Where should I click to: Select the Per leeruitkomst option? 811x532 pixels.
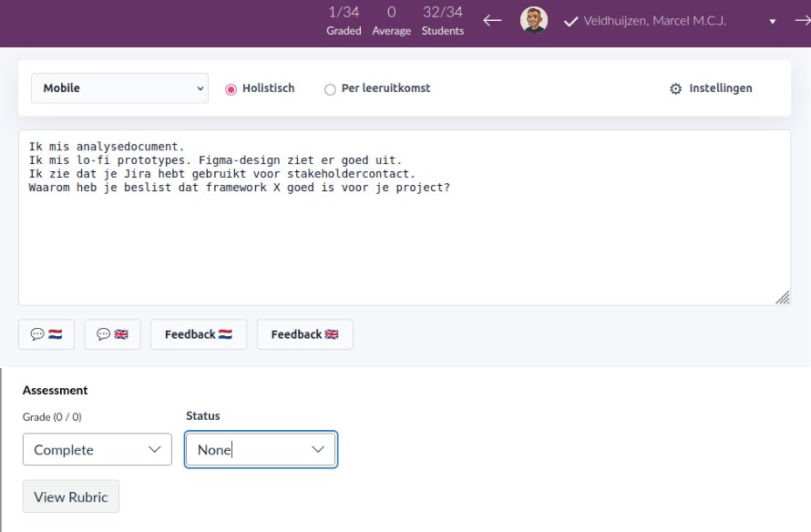330,89
